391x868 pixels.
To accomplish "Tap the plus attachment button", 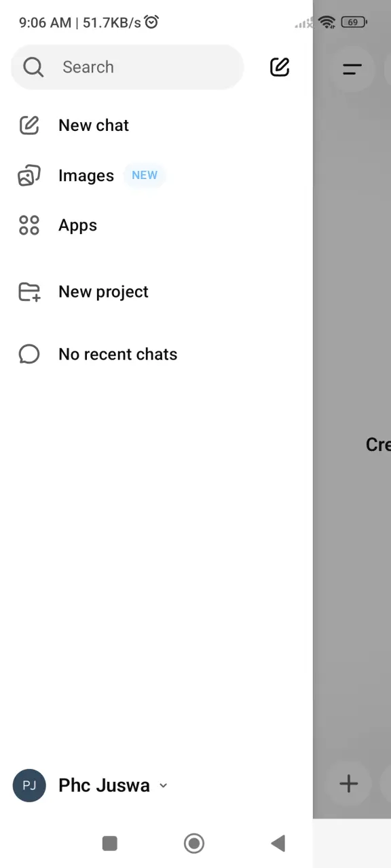I will pos(349,784).
